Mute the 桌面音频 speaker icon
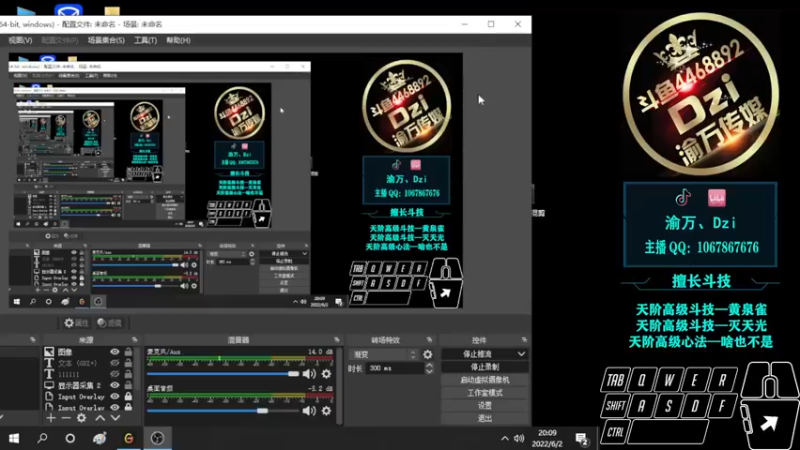The height and width of the screenshot is (450, 800). [x=309, y=411]
